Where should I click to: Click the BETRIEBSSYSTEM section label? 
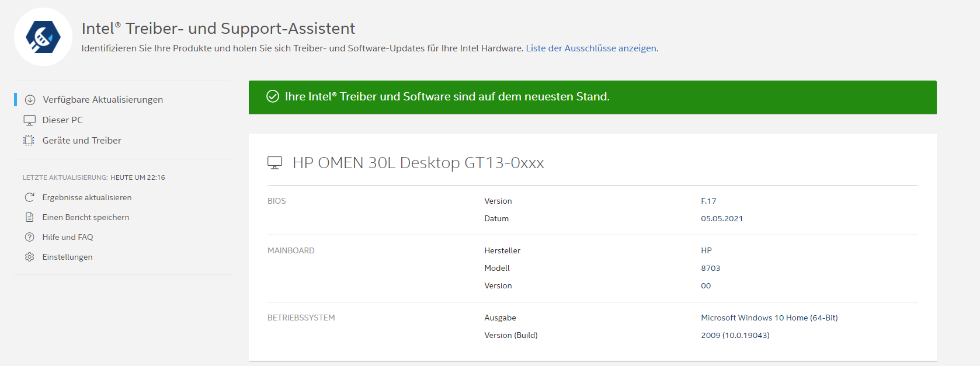click(301, 318)
